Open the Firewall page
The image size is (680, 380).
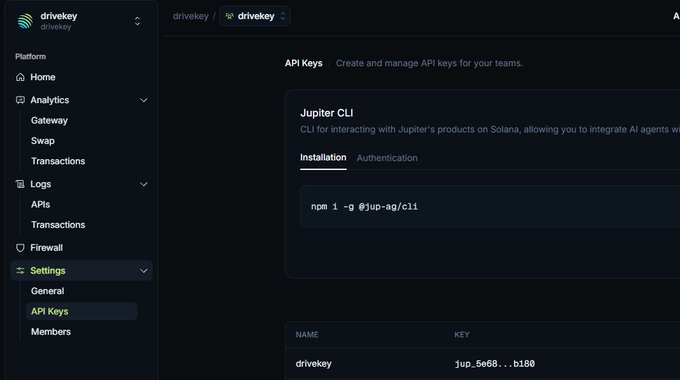[46, 248]
